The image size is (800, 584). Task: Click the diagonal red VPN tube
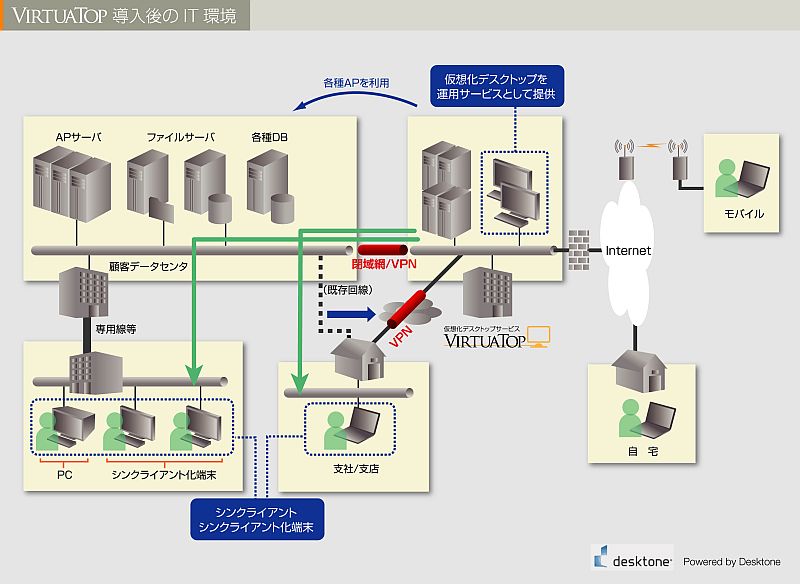[407, 309]
